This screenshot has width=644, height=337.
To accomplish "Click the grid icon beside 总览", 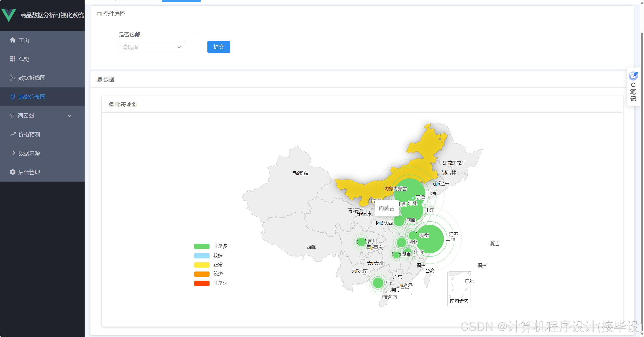I will 13,59.
